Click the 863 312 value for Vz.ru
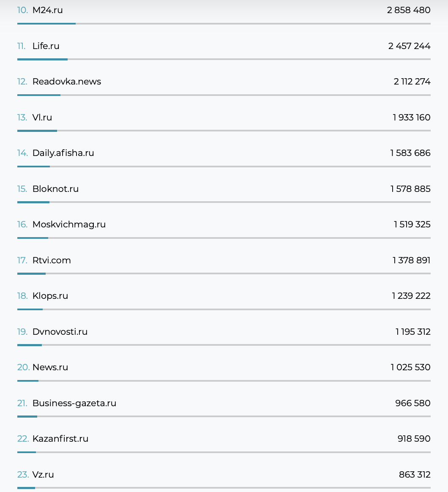The width and height of the screenshot is (448, 492). coord(414,475)
